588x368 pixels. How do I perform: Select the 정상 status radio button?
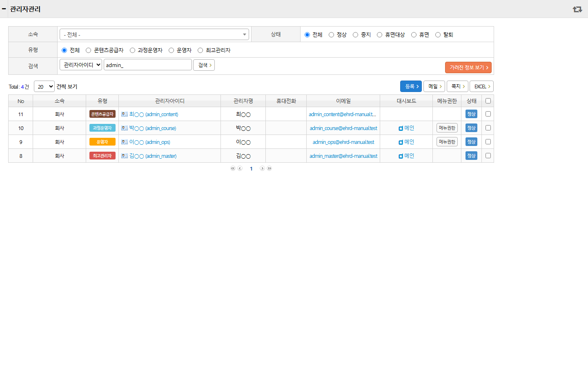(x=331, y=35)
